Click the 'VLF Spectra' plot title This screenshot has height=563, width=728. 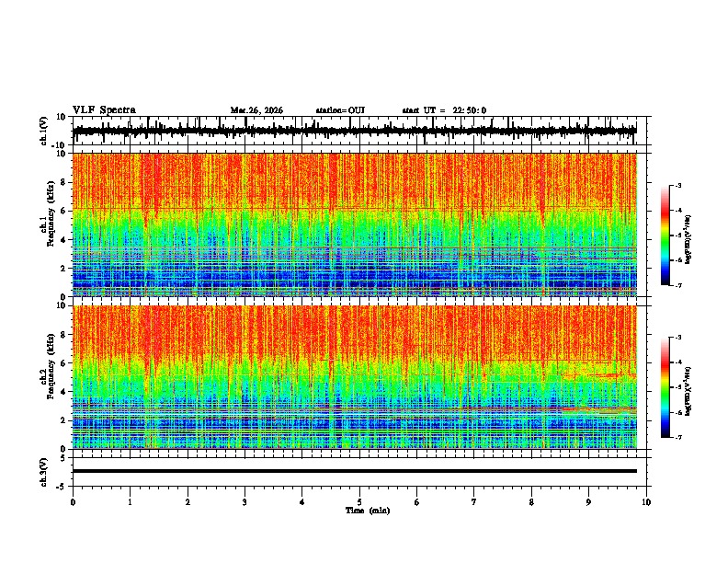pos(104,110)
